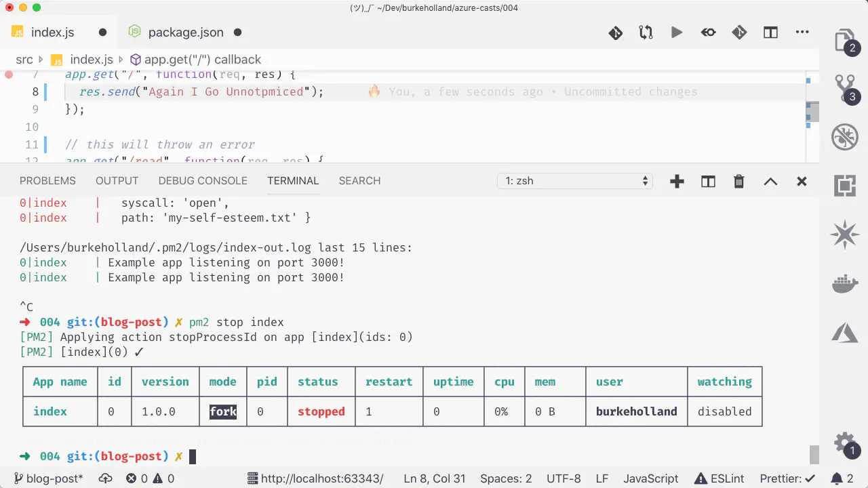The image size is (868, 488).
Task: Switch branch via blog-post* status item
Action: tap(48, 479)
